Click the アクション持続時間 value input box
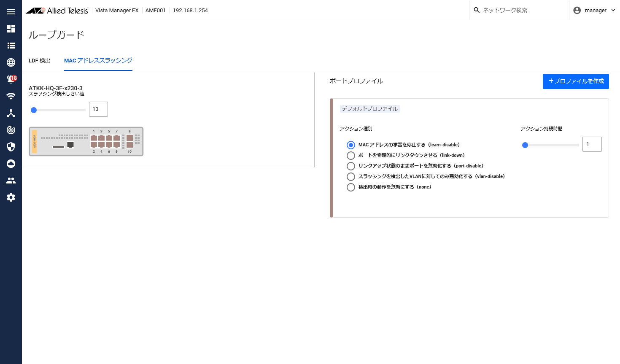Viewport: 620px width, 364px height. point(592,144)
